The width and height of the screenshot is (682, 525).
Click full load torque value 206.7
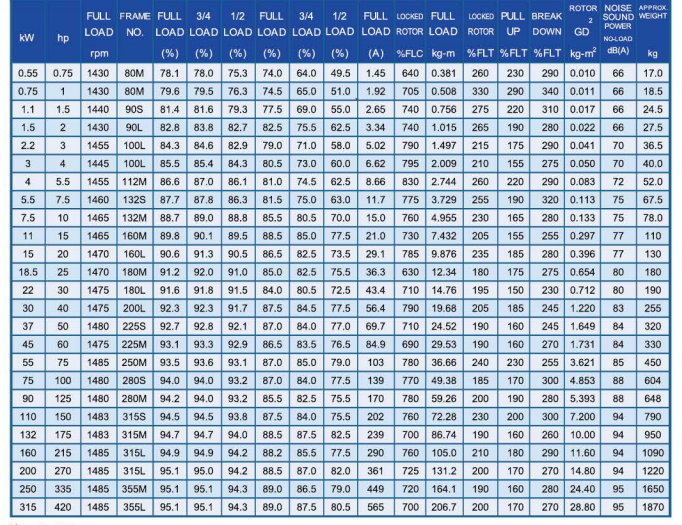coord(444,507)
